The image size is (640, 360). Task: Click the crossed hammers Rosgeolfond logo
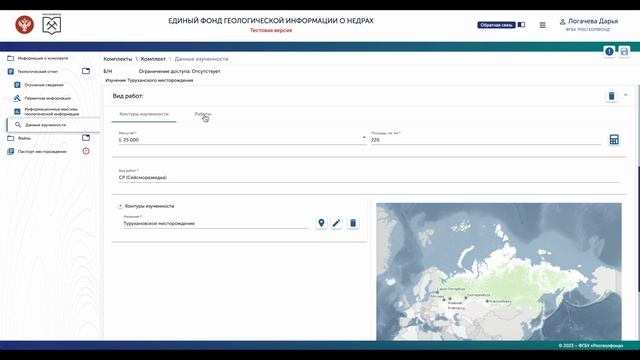point(52,25)
